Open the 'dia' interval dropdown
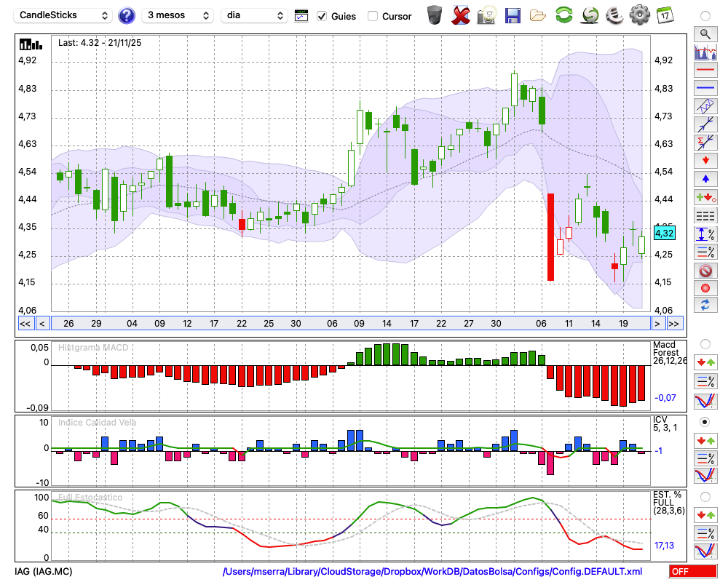 pos(255,15)
